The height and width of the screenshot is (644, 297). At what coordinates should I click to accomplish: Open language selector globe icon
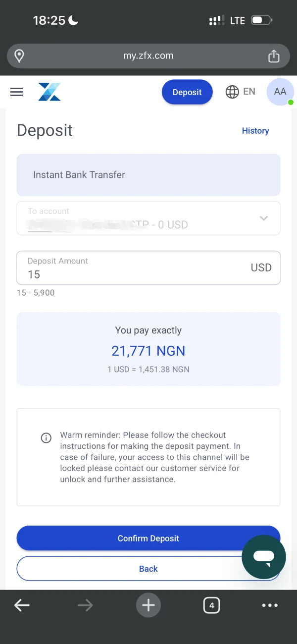click(x=232, y=92)
